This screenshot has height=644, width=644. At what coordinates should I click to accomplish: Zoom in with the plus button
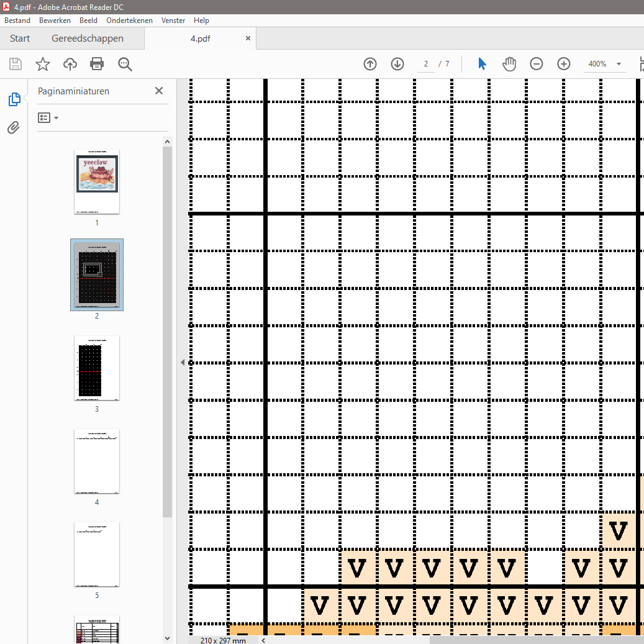tap(564, 64)
